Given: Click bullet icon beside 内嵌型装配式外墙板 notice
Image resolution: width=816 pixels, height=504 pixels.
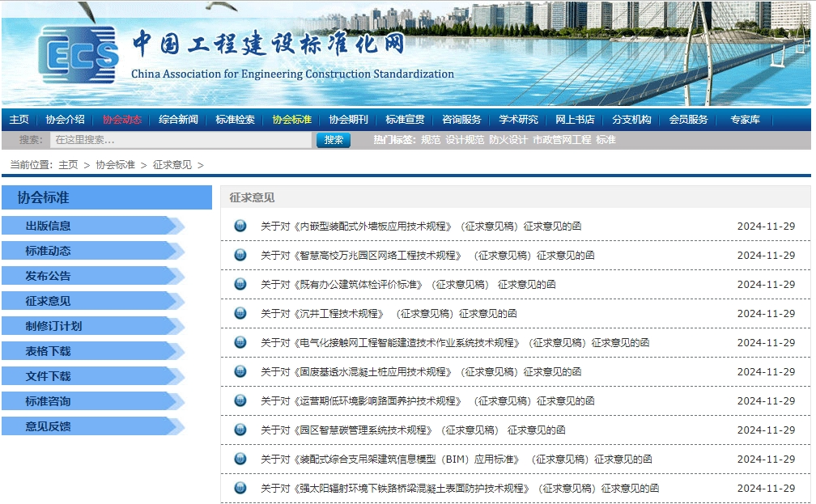Looking at the screenshot, I should click(240, 226).
